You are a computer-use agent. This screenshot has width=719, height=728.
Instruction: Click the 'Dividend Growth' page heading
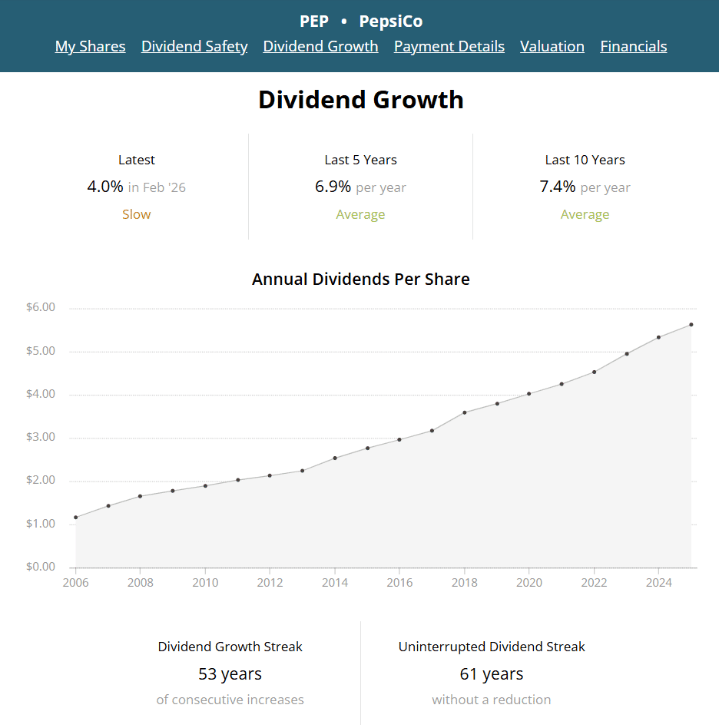pyautogui.click(x=361, y=99)
